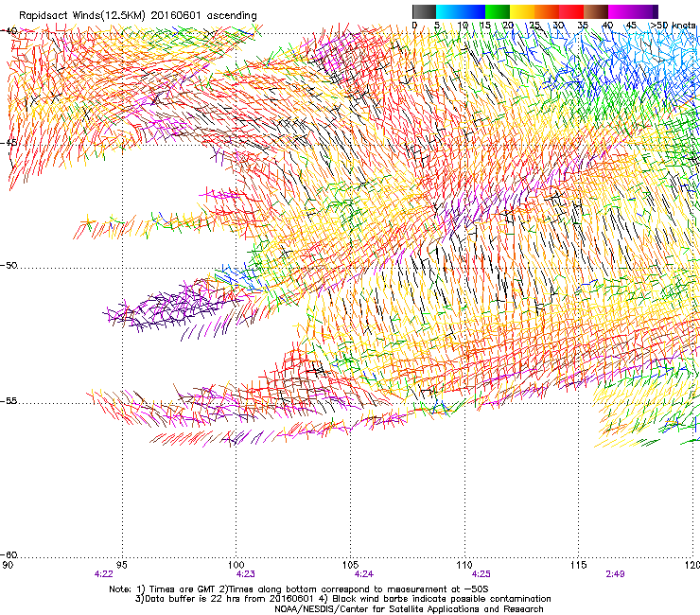700x615 pixels.
Task: Click the 'Data buffer is 22 hrs' note line
Action: click(x=343, y=599)
